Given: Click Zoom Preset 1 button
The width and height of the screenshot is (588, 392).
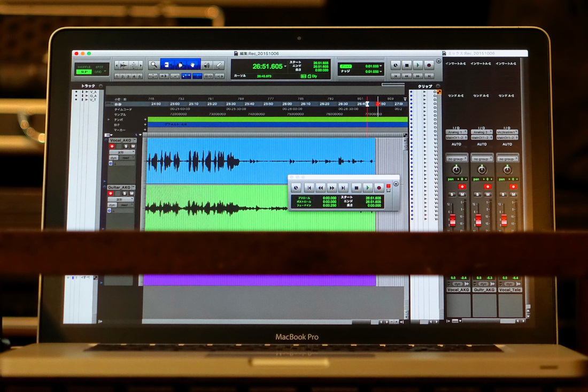Looking at the screenshot, I should coord(117,76).
